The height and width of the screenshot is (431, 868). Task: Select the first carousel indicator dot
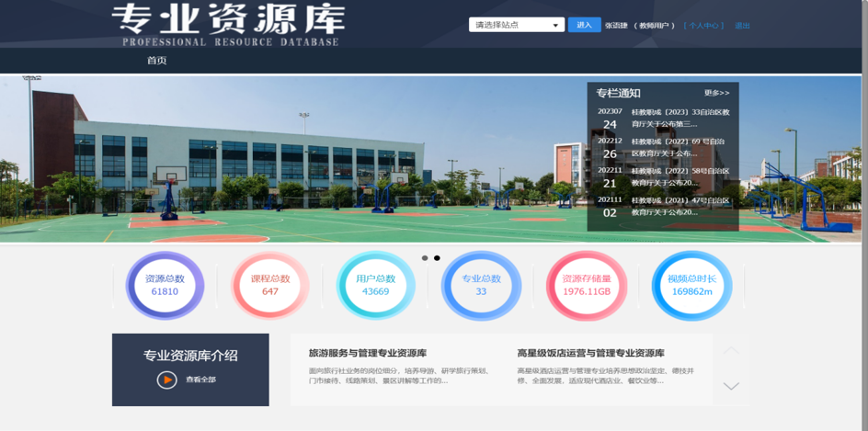pyautogui.click(x=425, y=258)
